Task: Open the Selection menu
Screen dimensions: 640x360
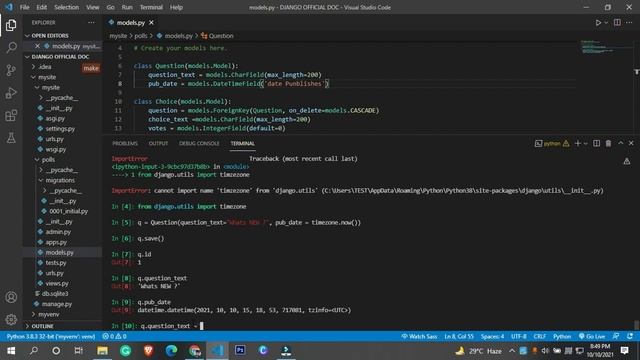Action: 66,7
